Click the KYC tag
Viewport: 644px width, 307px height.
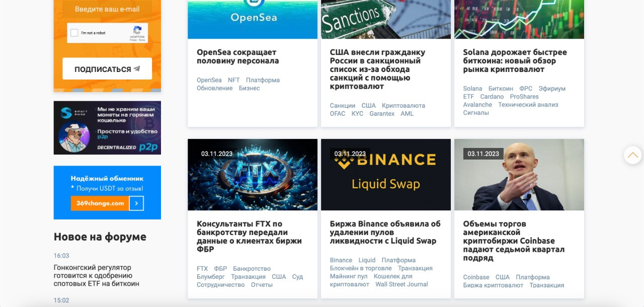coord(357,114)
